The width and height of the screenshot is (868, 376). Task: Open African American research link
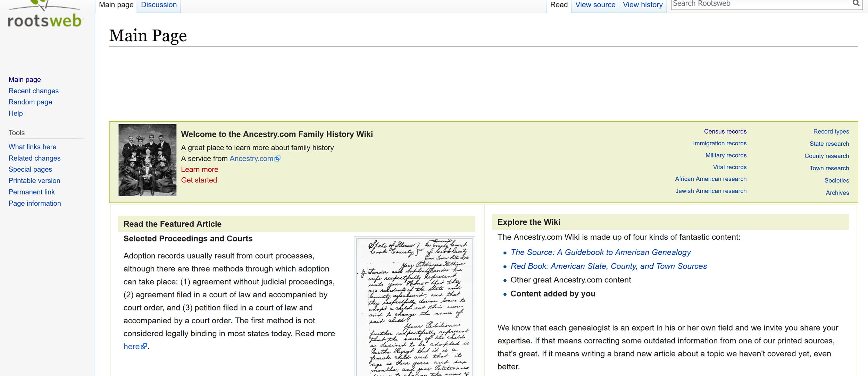click(x=710, y=179)
